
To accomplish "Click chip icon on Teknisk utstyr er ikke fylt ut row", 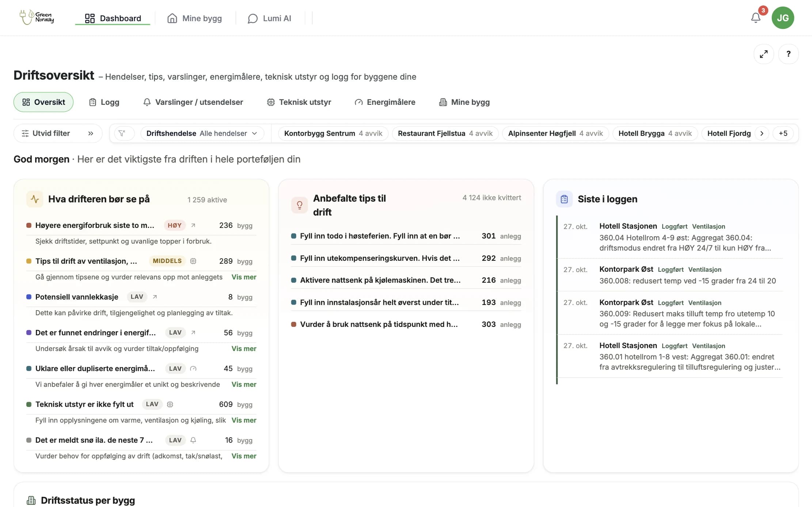I will pos(170,404).
